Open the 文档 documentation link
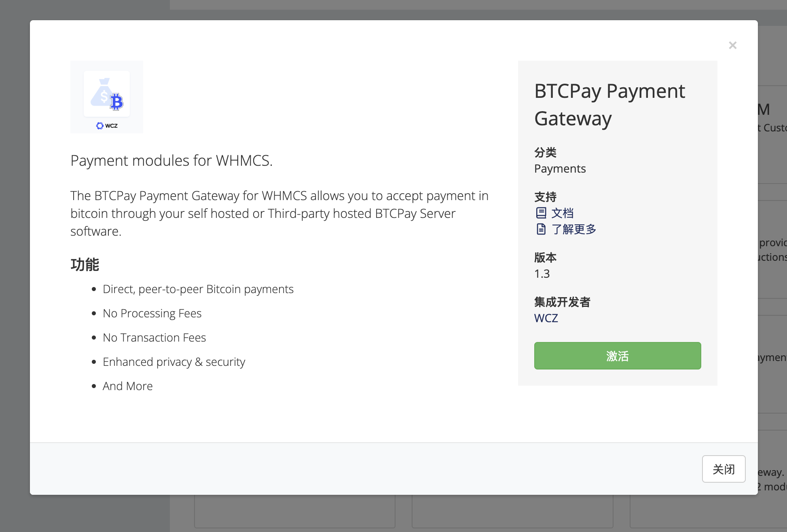 tap(563, 213)
